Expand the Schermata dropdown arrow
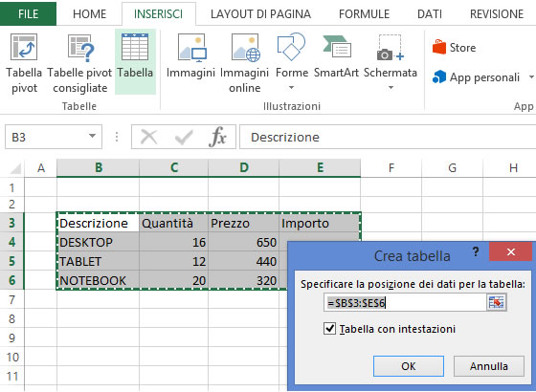The width and height of the screenshot is (536, 392). 391,88
